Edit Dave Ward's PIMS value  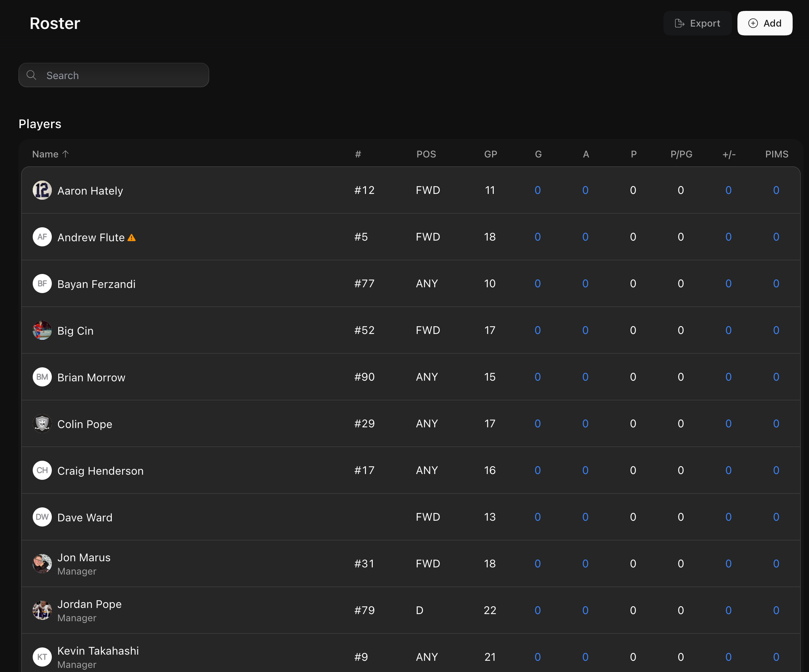[776, 517]
